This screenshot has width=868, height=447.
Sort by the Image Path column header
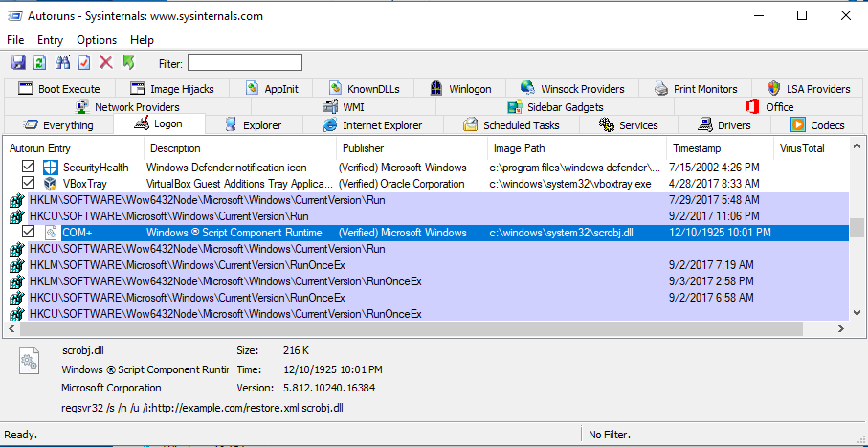coord(577,148)
